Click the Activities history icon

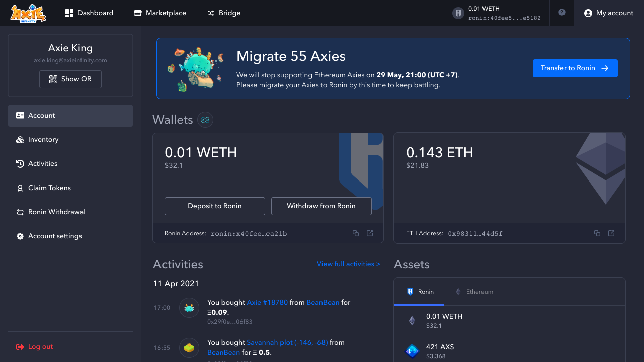click(20, 164)
